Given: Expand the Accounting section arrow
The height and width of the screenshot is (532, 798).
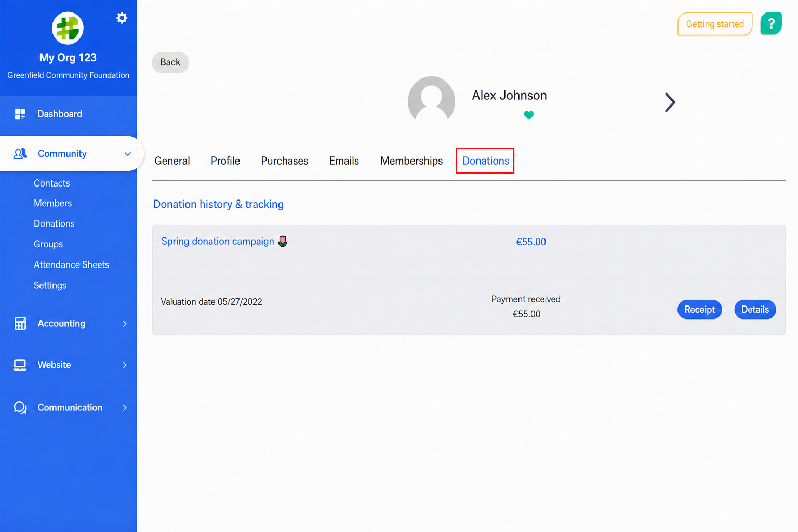Looking at the screenshot, I should (x=125, y=324).
